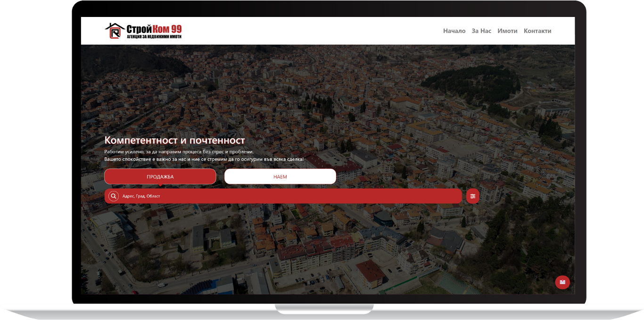Screen dimensions: 644x320
Task: Click the laptop mockup base notch
Action: [x=324, y=309]
